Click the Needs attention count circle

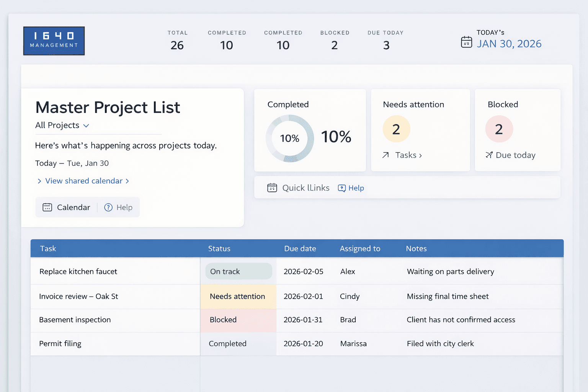[396, 129]
